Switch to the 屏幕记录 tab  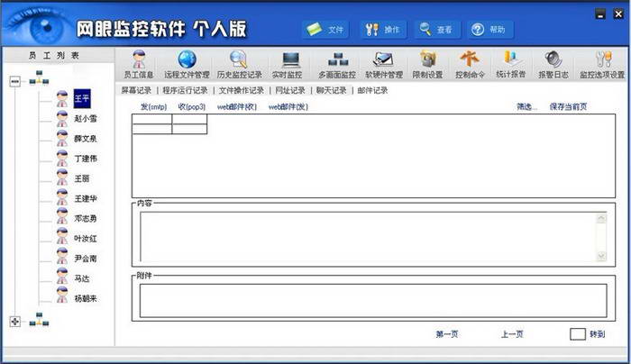point(136,90)
